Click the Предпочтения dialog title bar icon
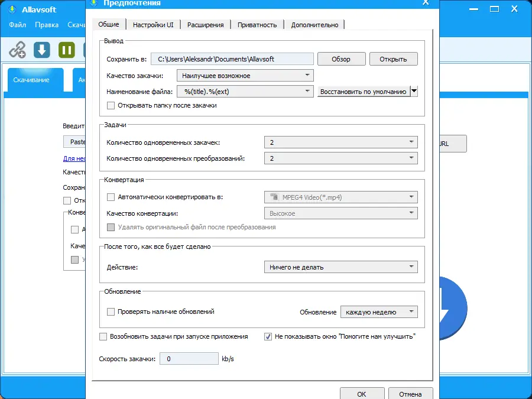 [x=94, y=3]
